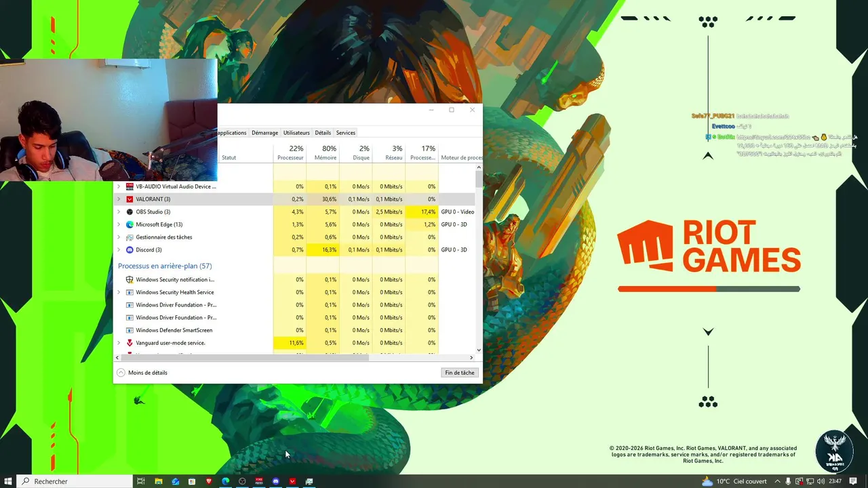Open the notification center icon
868x488 pixels.
(853, 481)
